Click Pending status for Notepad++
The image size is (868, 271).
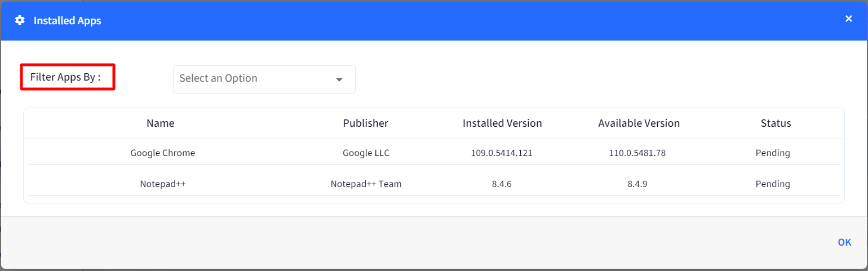(773, 184)
